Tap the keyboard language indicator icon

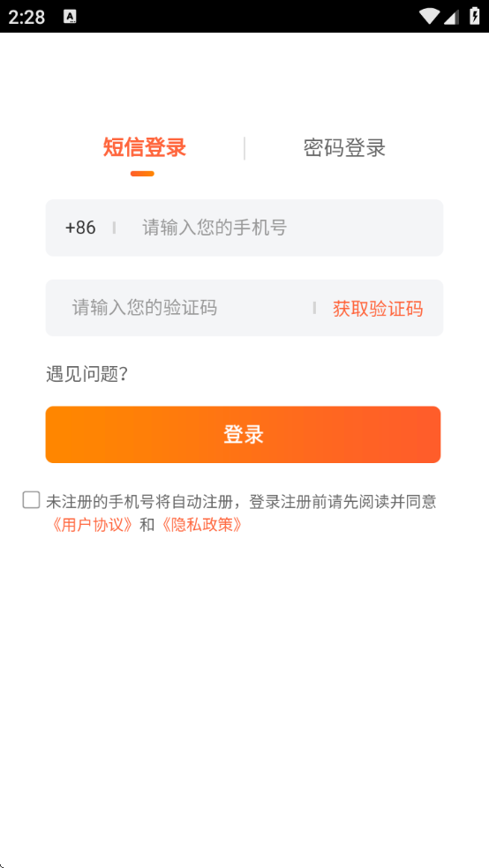70,17
